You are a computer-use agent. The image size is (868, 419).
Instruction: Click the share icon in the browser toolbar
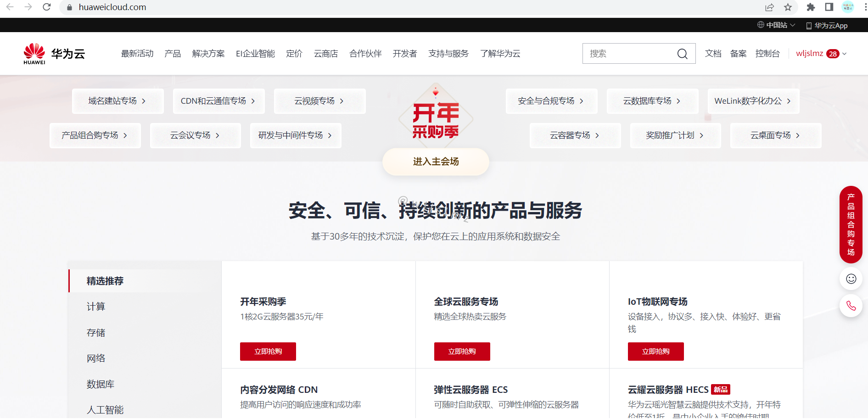click(x=769, y=7)
